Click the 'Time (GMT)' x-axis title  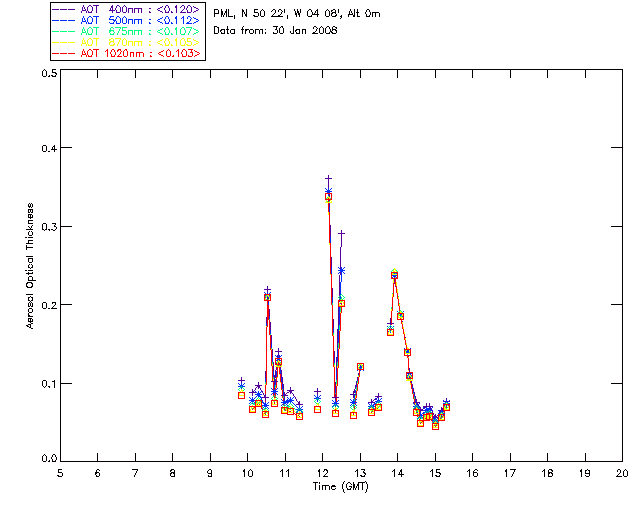coord(340,487)
